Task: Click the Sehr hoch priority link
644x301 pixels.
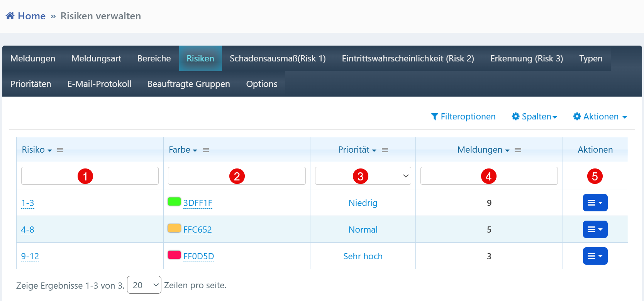Action: click(x=363, y=256)
